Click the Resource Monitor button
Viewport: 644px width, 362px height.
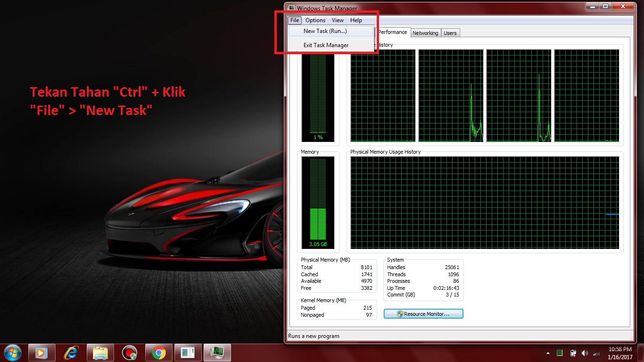(423, 314)
